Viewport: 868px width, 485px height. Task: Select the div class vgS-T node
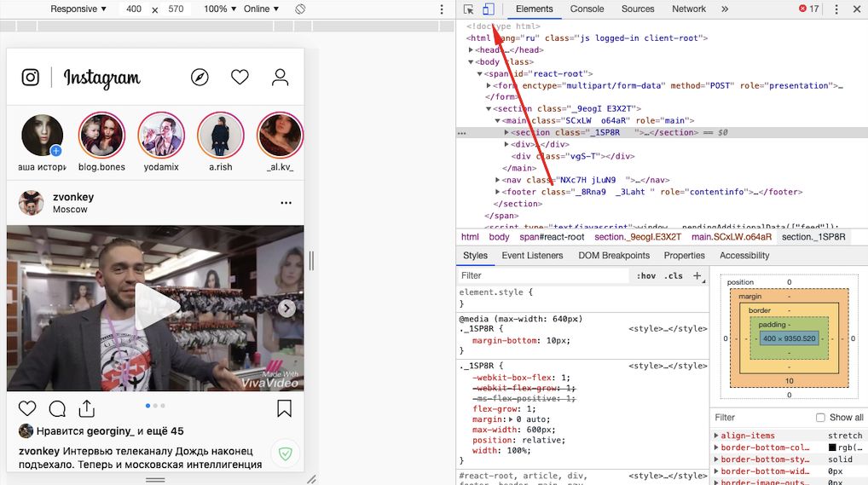573,156
